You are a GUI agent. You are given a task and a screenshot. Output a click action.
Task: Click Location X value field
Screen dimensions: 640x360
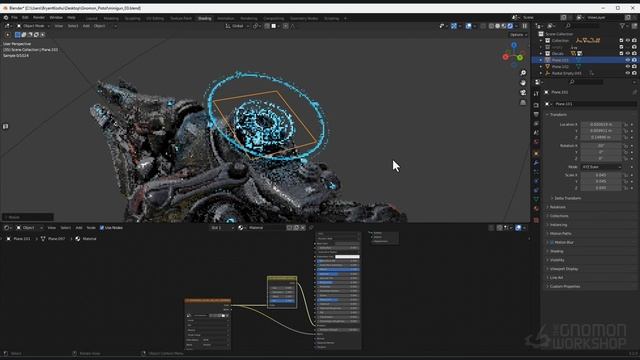tap(601, 124)
